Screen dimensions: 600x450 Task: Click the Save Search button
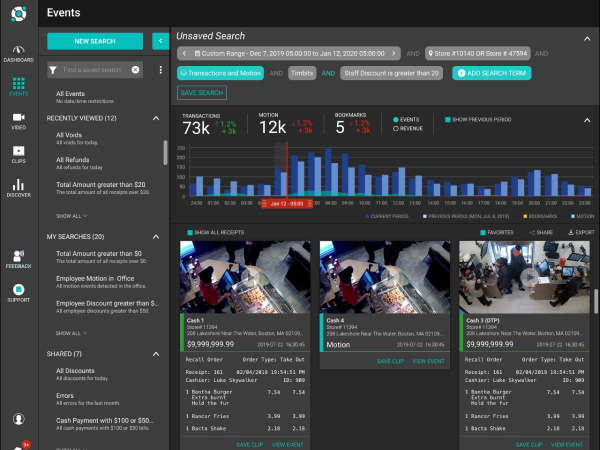pos(202,93)
